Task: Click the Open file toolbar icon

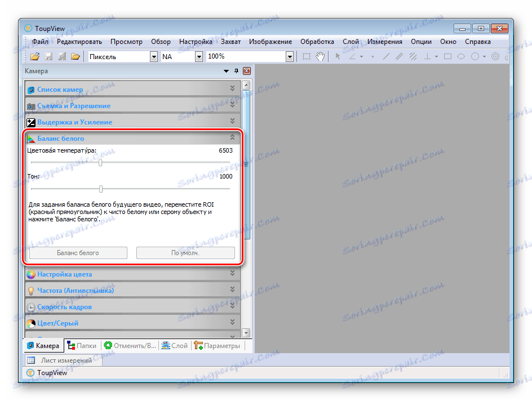Action: 35,57
